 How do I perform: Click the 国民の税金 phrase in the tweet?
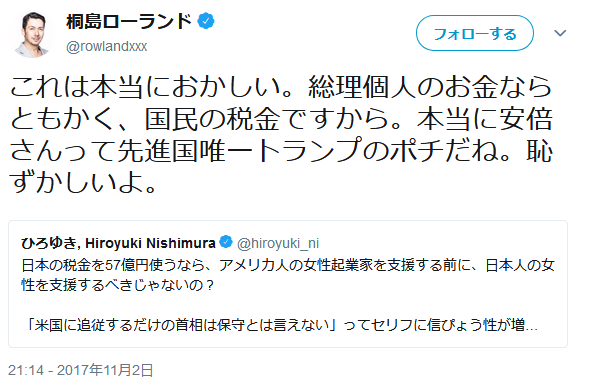click(x=213, y=119)
